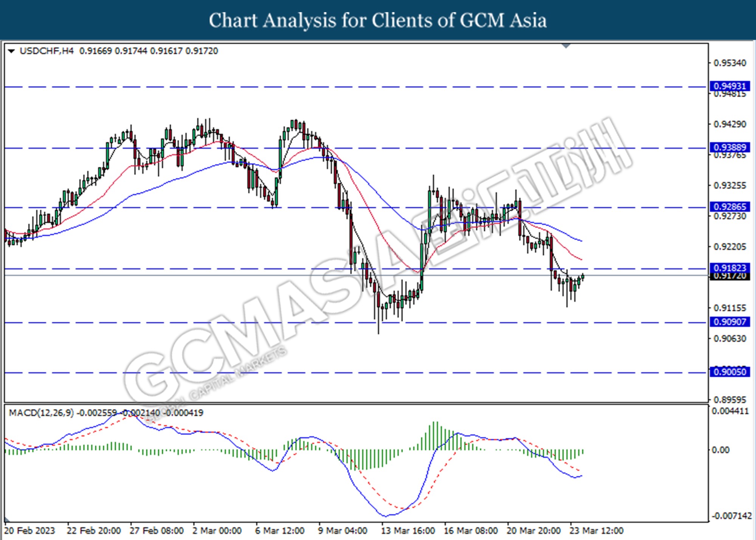This screenshot has width=756, height=540.
Task: Select the 0.90907 price level label
Action: (730, 322)
